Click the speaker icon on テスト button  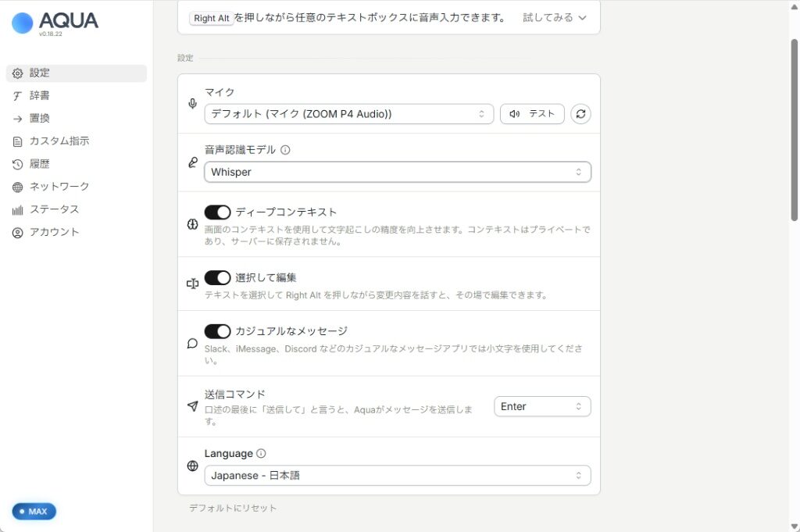(x=514, y=114)
